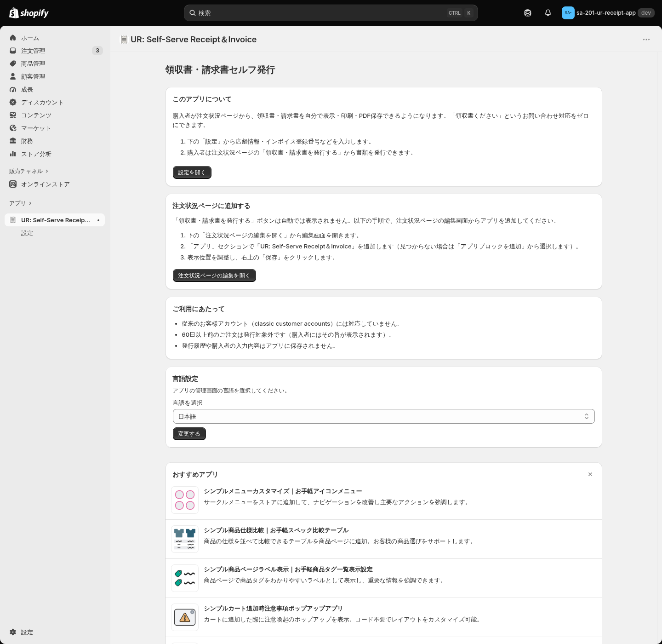The width and height of the screenshot is (662, 644).
Task: Dismiss the おすすめアプリ card
Action: tap(590, 474)
